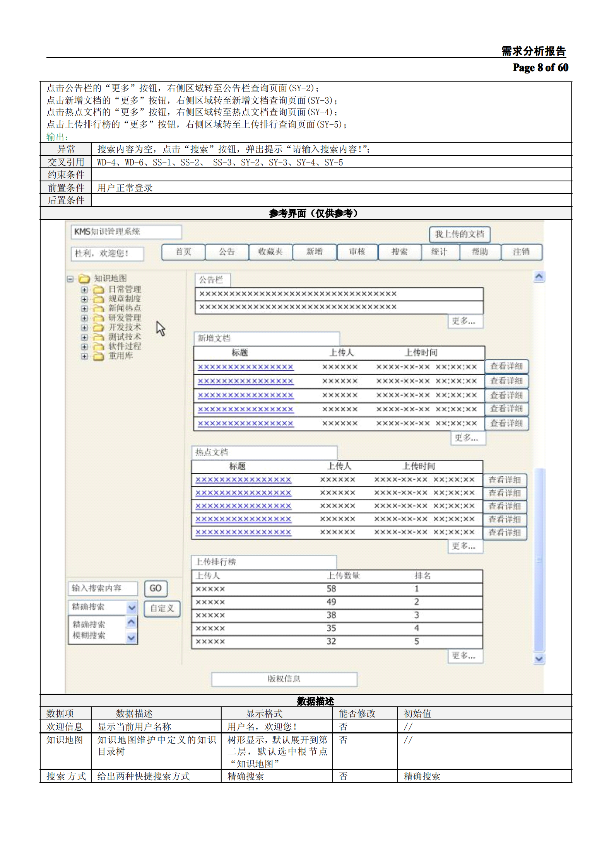614x868 pixels.
Task: Open first document title link in 新增文档
Action: point(246,367)
